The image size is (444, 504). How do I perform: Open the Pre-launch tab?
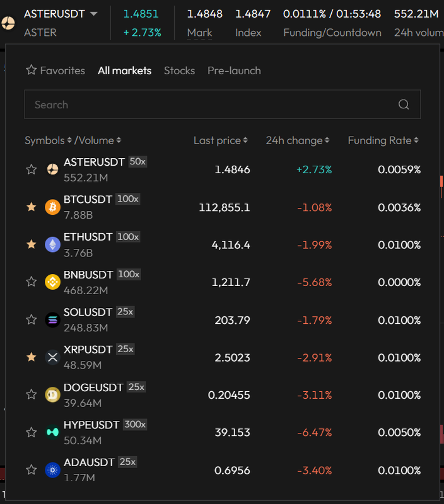point(234,71)
